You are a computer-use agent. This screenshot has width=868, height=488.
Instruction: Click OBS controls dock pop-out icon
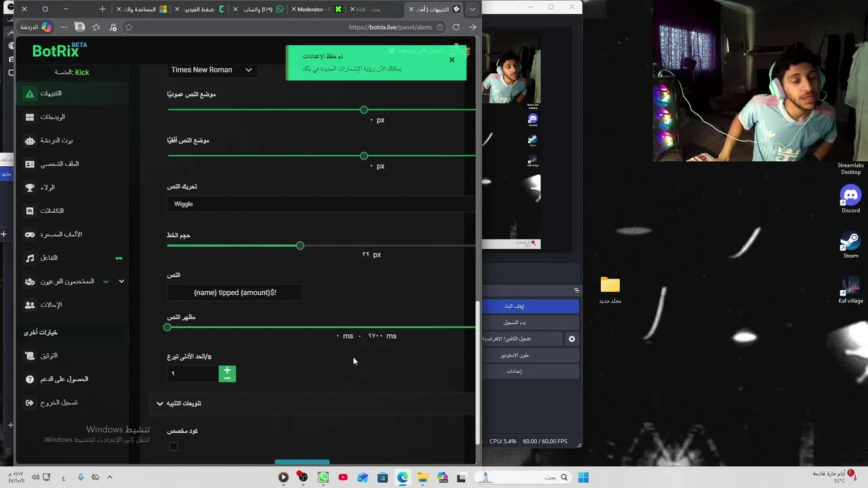point(576,290)
